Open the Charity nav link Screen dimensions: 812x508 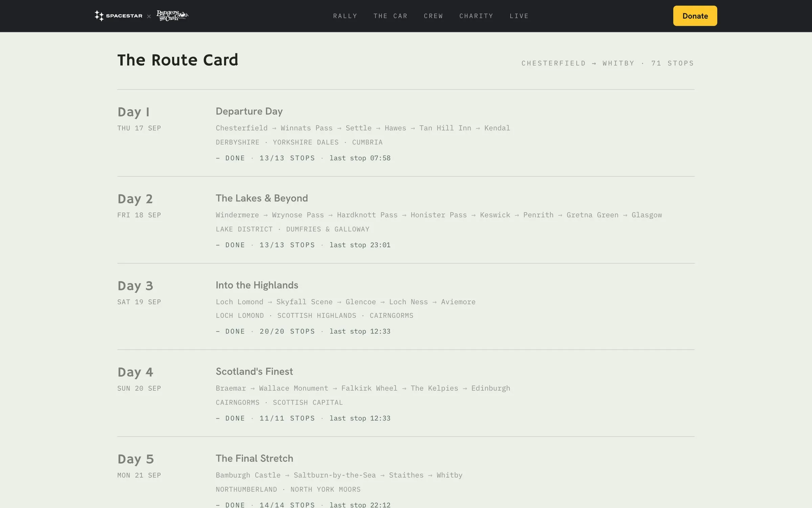click(476, 16)
